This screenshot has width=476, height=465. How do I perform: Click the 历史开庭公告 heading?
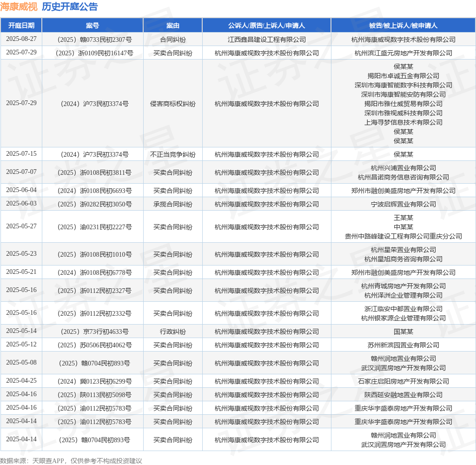click(70, 7)
